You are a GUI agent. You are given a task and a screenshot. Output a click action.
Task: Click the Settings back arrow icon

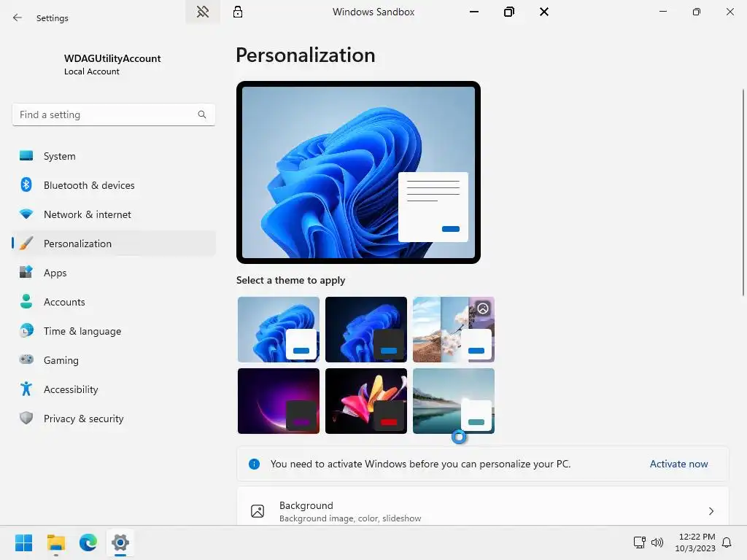click(18, 17)
